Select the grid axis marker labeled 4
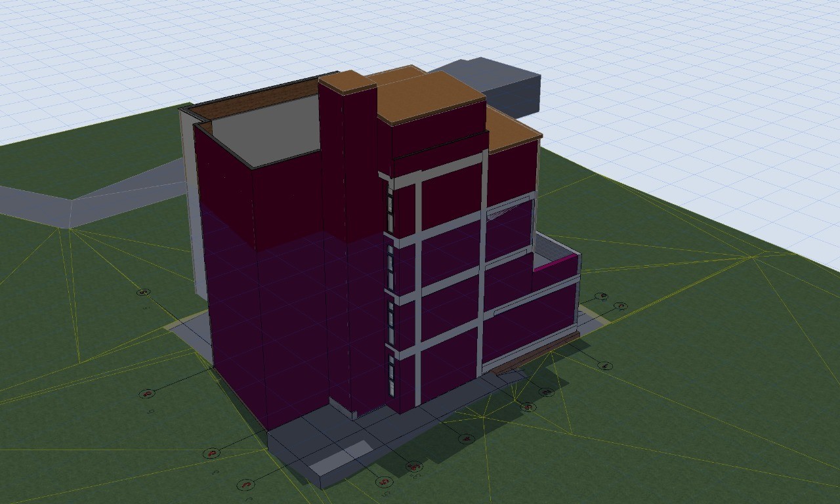This screenshot has height=504, width=840. 466,439
